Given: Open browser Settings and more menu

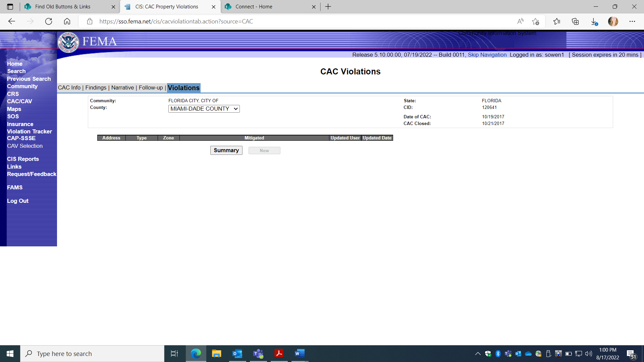Looking at the screenshot, I should [x=632, y=21].
